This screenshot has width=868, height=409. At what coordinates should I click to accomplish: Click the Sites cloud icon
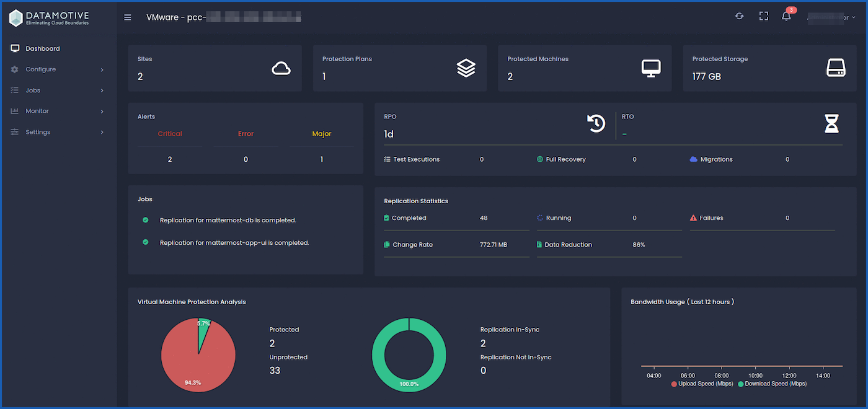[x=281, y=68]
